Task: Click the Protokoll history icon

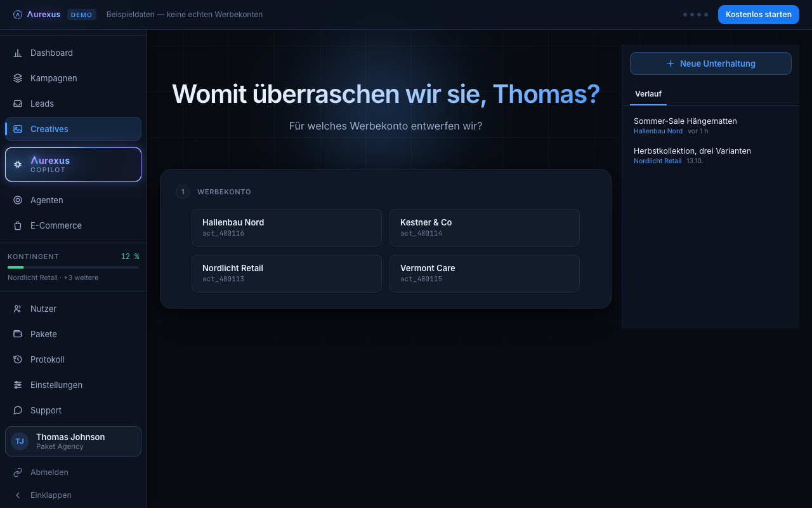Action: pos(18,359)
